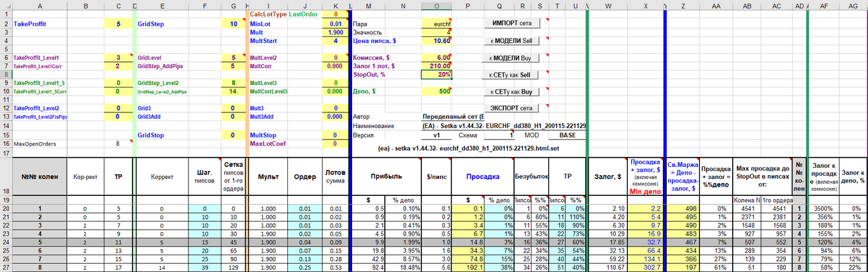Select column AG header
This screenshot has height=272, width=868.
[x=853, y=6]
